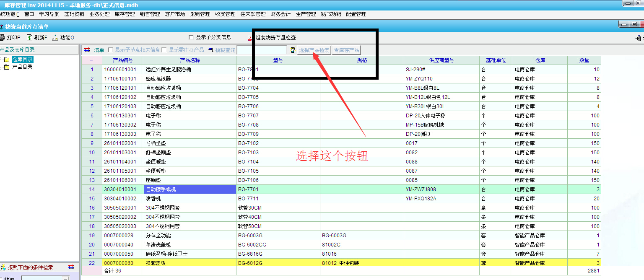This screenshot has height=280, width=644.
Task: Click the 组装物资存量检查 icon
Action: [x=251, y=38]
